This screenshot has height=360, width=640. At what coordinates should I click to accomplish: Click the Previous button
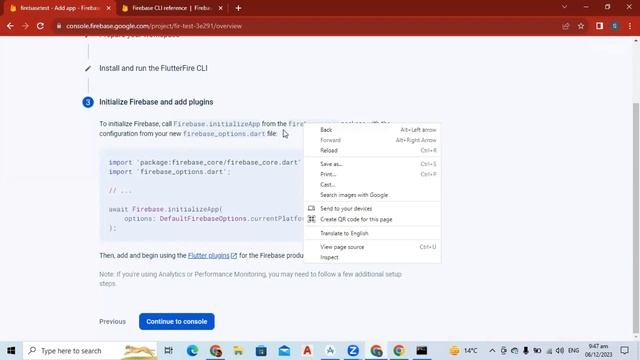coord(112,322)
